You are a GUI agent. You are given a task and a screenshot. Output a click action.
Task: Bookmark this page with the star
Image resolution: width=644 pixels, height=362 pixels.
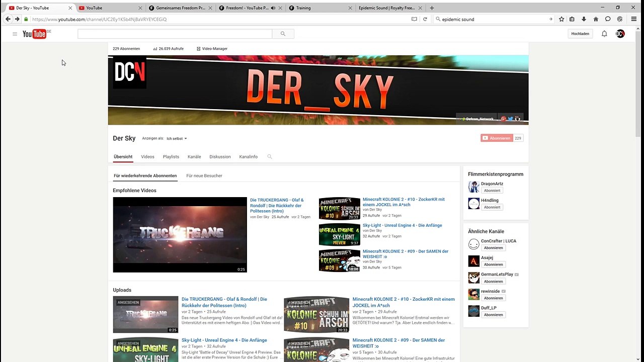[561, 19]
